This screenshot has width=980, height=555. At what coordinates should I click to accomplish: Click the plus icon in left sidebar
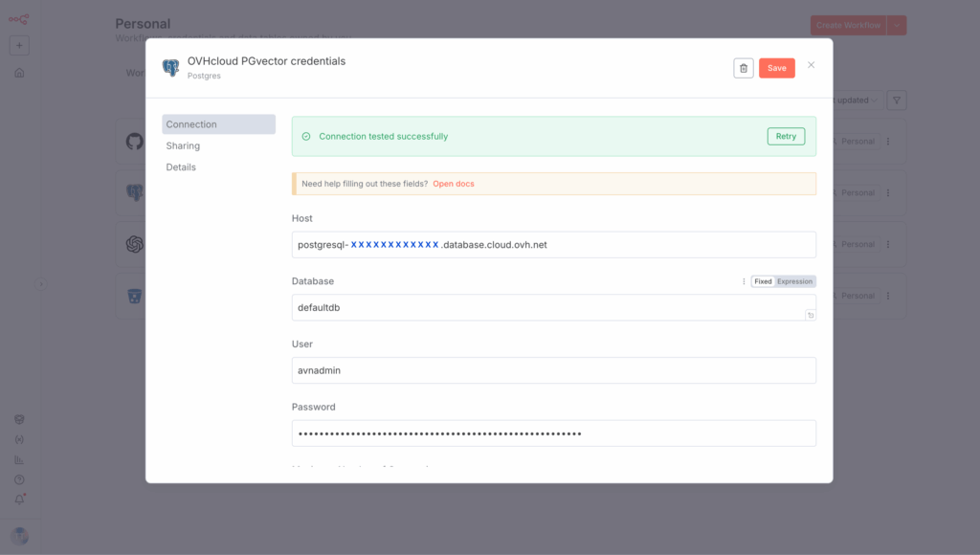tap(19, 45)
